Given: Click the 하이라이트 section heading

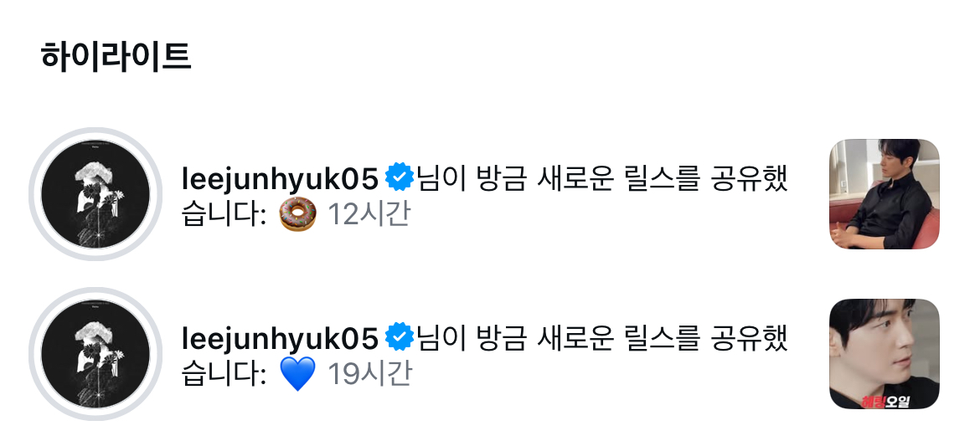Looking at the screenshot, I should [116, 57].
